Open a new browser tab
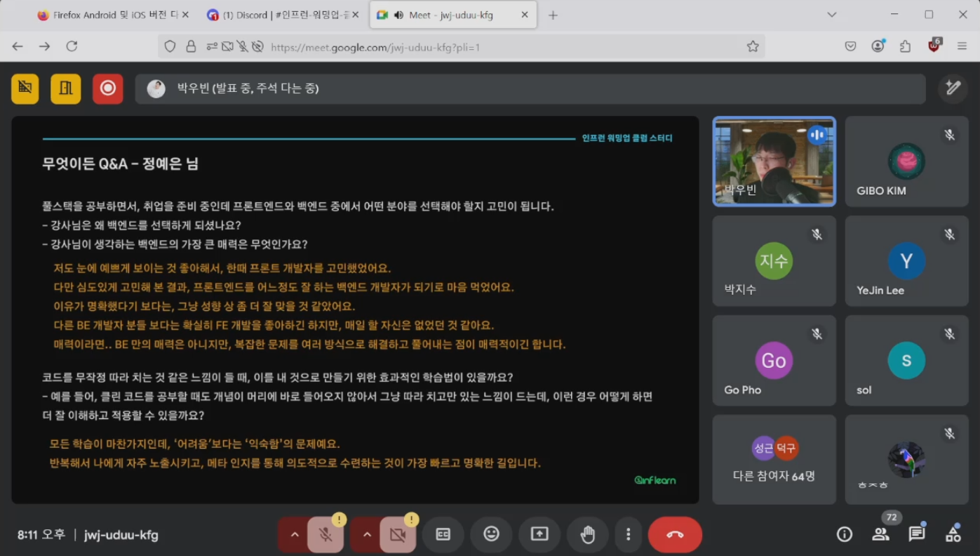 click(553, 15)
